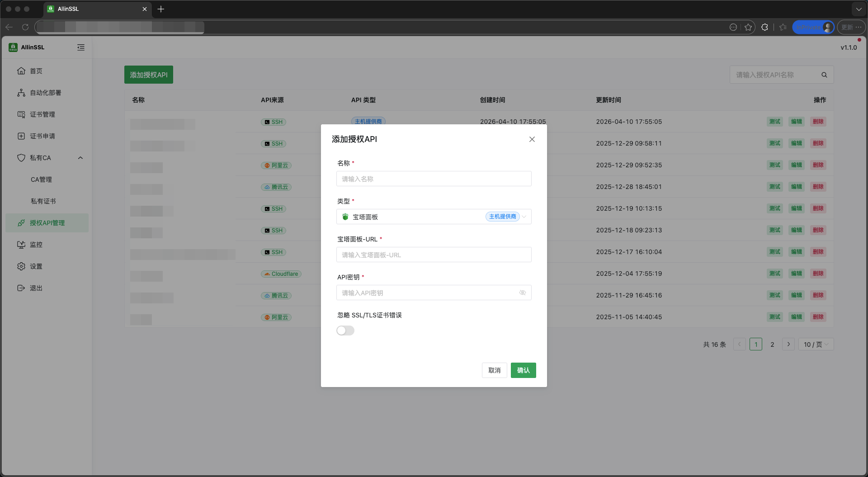Click the previous page arrow
The image size is (868, 477).
click(740, 344)
